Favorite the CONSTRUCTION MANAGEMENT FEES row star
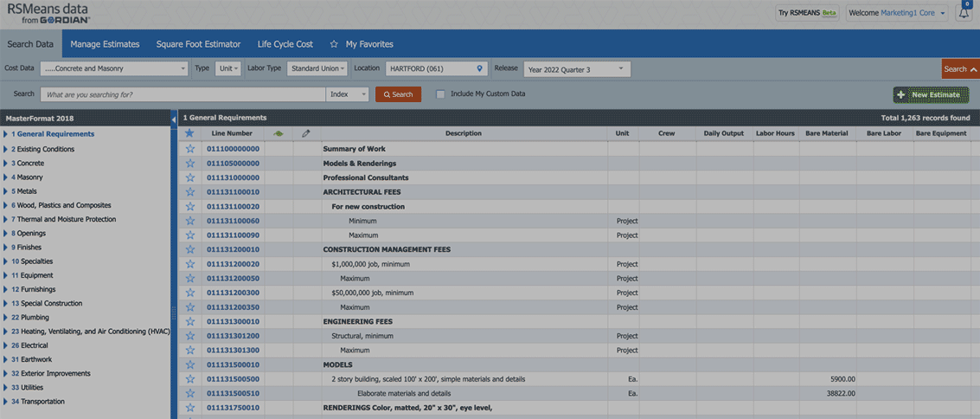 pos(190,249)
